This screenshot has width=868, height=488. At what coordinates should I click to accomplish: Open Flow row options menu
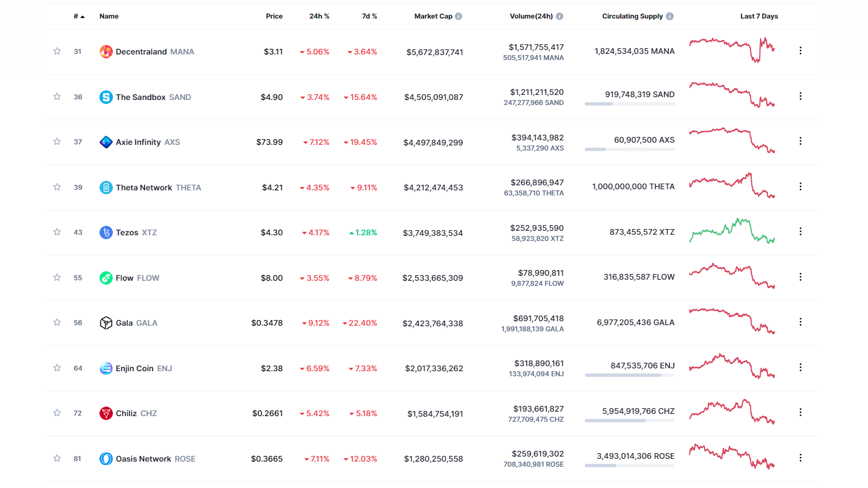tap(801, 277)
